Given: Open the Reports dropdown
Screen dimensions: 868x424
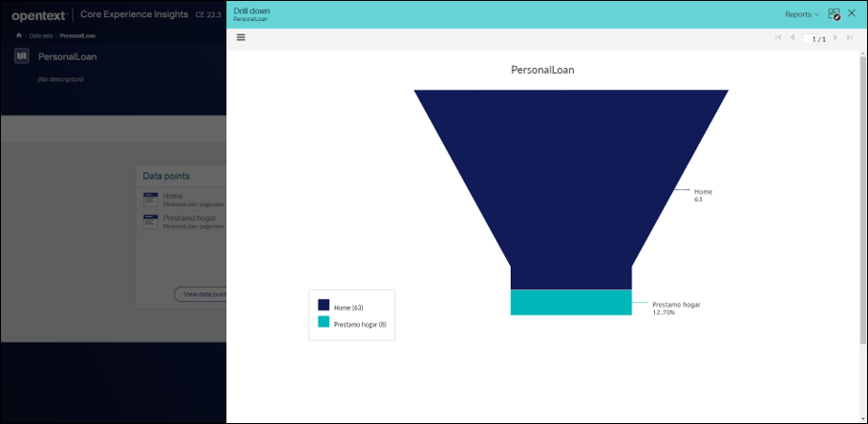Looking at the screenshot, I should tap(802, 14).
